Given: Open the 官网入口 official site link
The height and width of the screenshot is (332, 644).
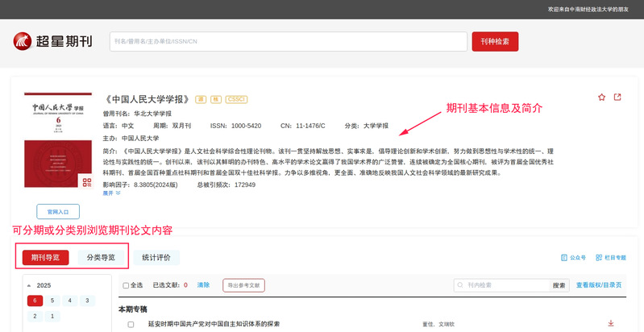Looking at the screenshot, I should coord(58,212).
